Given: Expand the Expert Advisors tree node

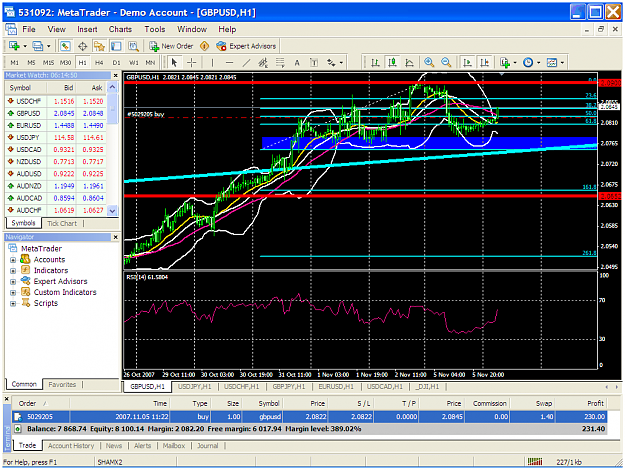Looking at the screenshot, I should point(13,281).
